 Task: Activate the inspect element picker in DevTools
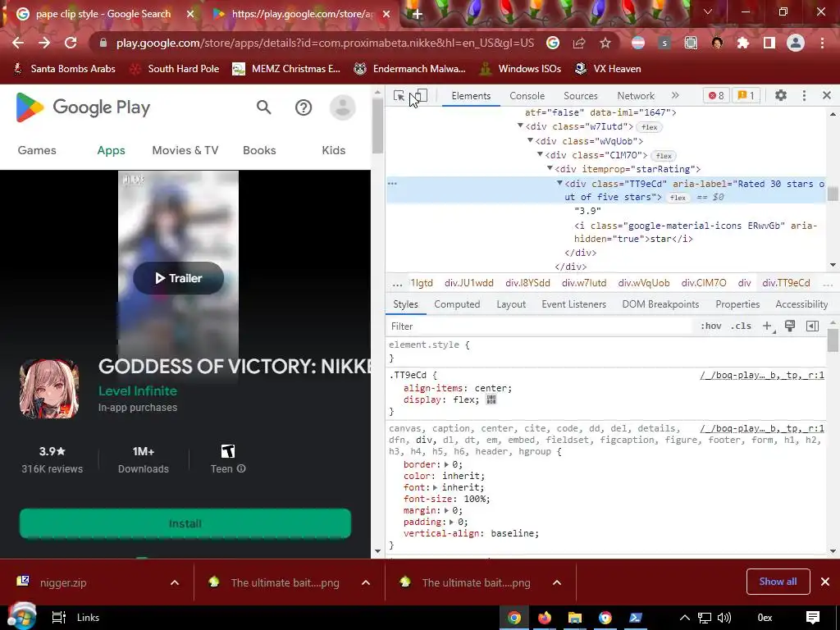pos(399,96)
